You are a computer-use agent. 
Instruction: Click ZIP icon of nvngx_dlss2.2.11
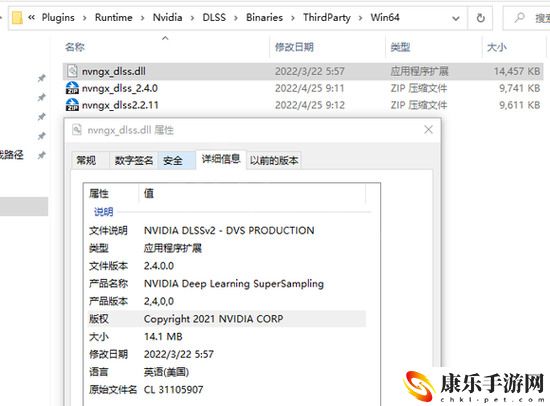[72, 105]
